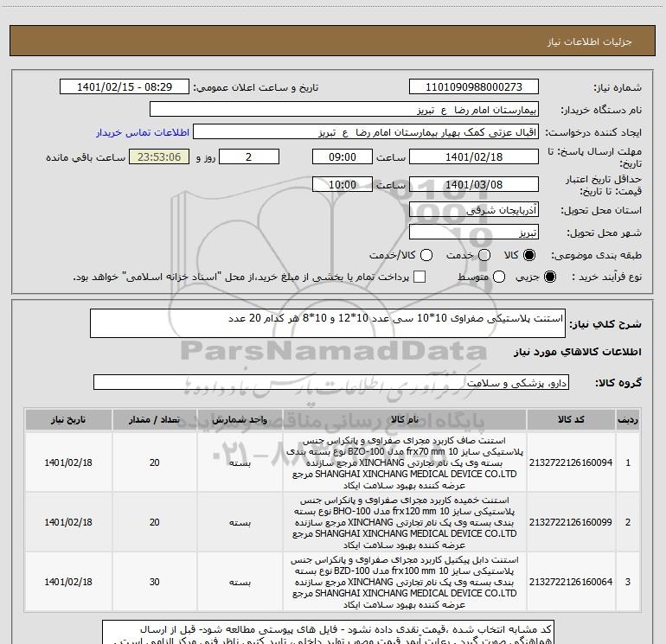Click the ردیف column header
This screenshot has height=644, width=666.
click(x=628, y=419)
